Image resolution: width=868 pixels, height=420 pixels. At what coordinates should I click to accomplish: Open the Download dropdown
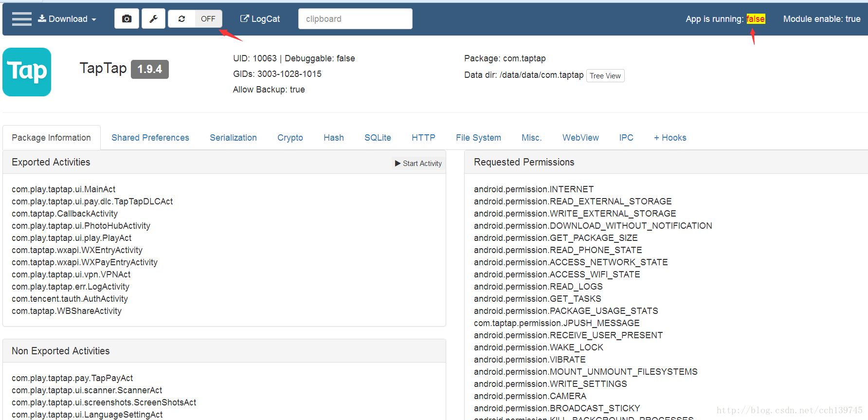(x=67, y=19)
